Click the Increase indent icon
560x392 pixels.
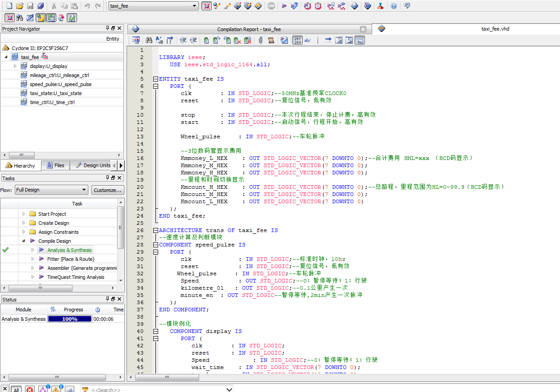pyautogui.click(x=182, y=40)
